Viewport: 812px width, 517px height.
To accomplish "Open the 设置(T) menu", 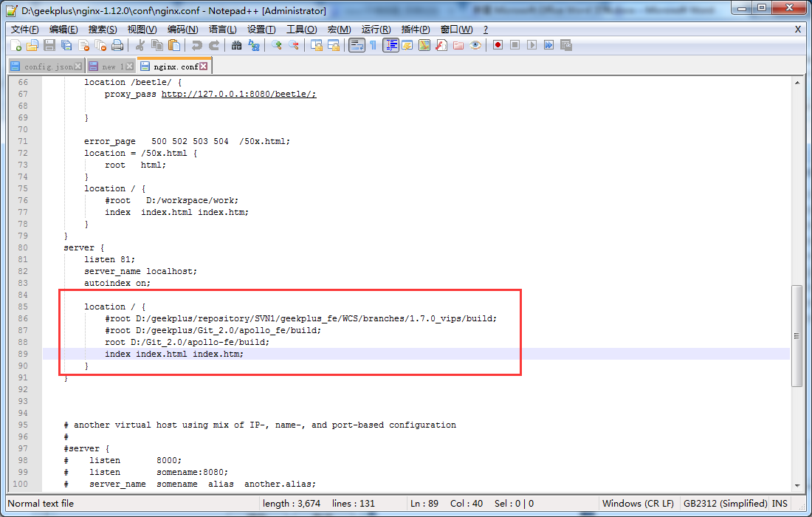I will [x=261, y=30].
